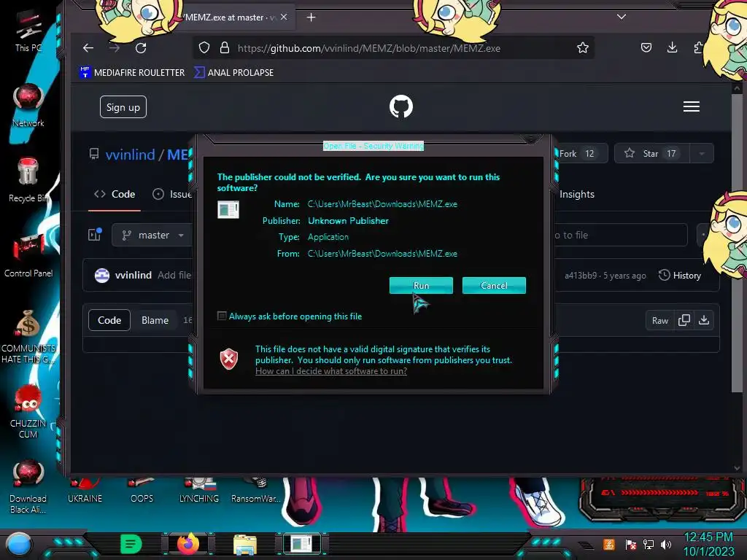
Task: Click the GitHub URL address bar
Action: click(393, 47)
